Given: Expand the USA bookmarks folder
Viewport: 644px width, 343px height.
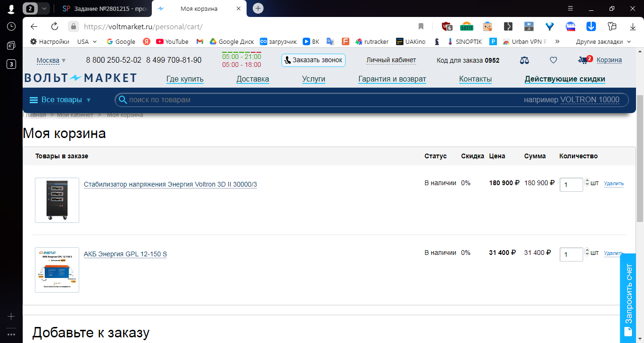Looking at the screenshot, I should (87, 41).
